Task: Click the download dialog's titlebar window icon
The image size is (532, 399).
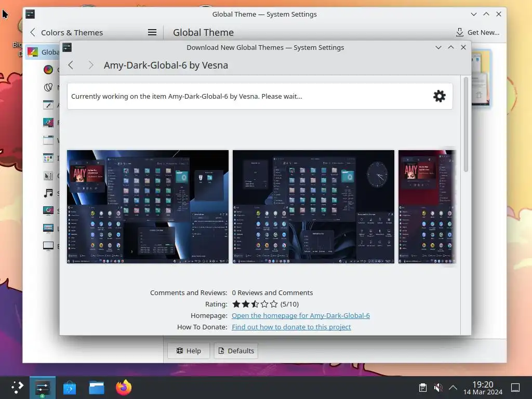Action: pos(67,47)
